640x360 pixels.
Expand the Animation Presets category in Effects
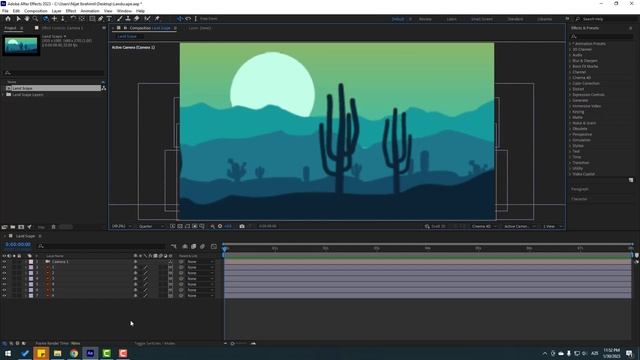570,44
